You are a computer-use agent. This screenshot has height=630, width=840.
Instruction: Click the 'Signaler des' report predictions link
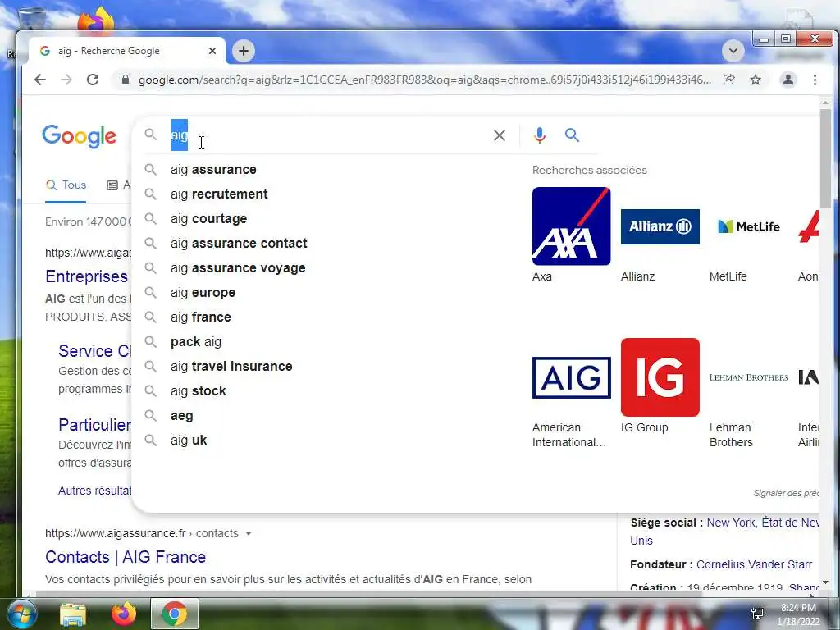pyautogui.click(x=785, y=493)
